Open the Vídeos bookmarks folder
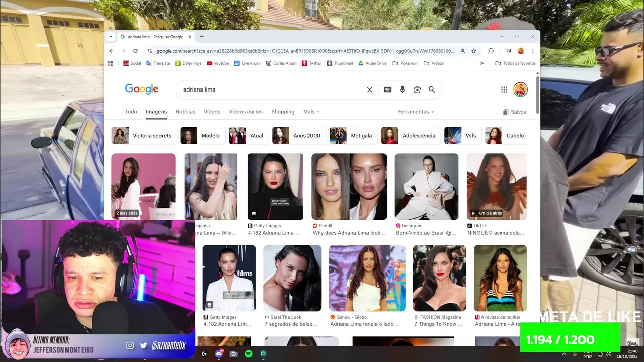This screenshot has height=362, width=644. pyautogui.click(x=434, y=63)
